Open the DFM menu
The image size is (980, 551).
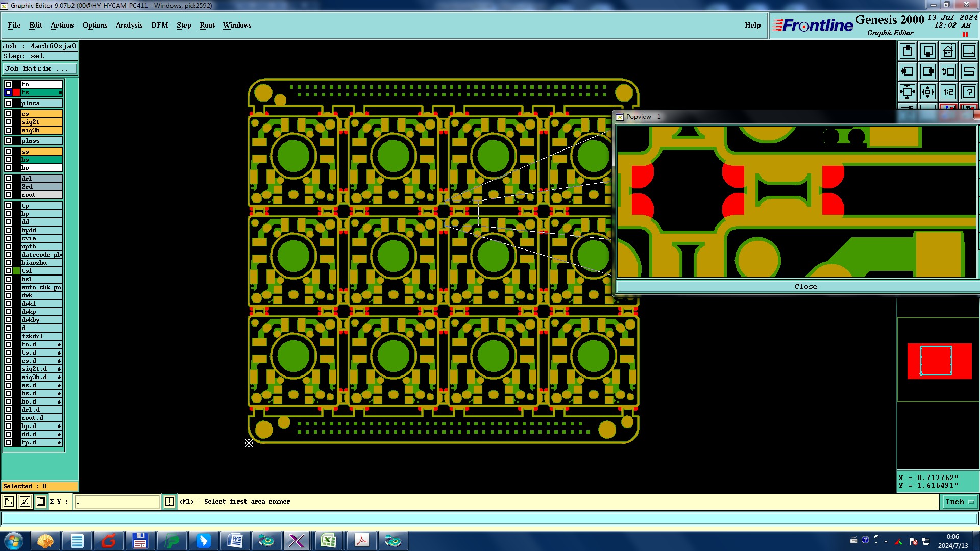(x=159, y=25)
